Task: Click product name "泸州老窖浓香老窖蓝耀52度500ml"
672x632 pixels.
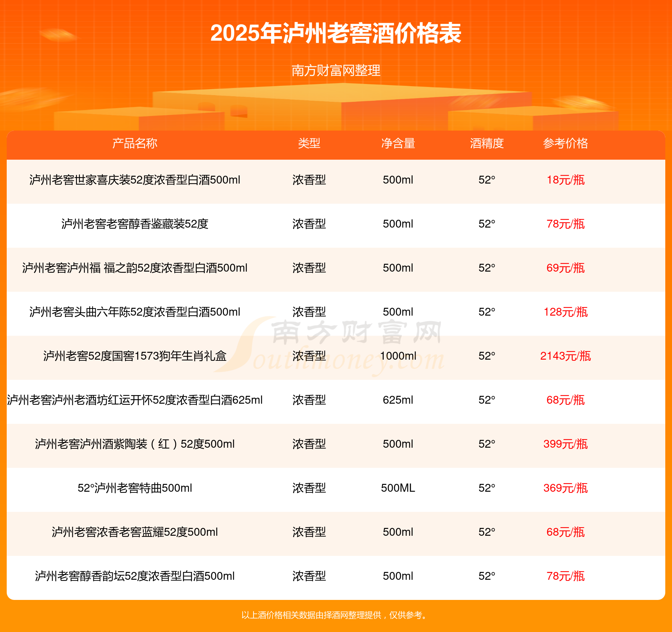Action: [x=135, y=532]
